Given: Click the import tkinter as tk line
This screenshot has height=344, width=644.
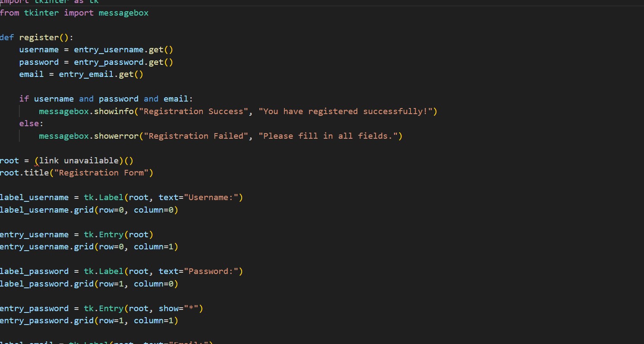Looking at the screenshot, I should click(x=47, y=2).
